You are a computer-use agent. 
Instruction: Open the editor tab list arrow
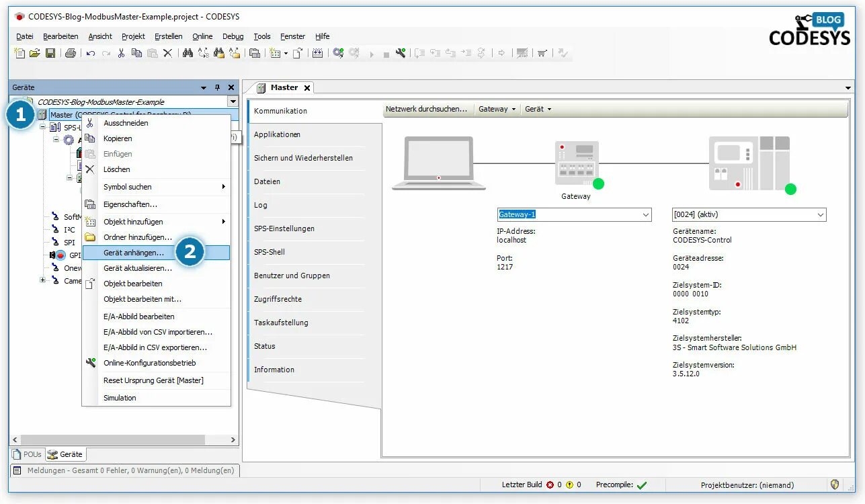[x=848, y=88]
